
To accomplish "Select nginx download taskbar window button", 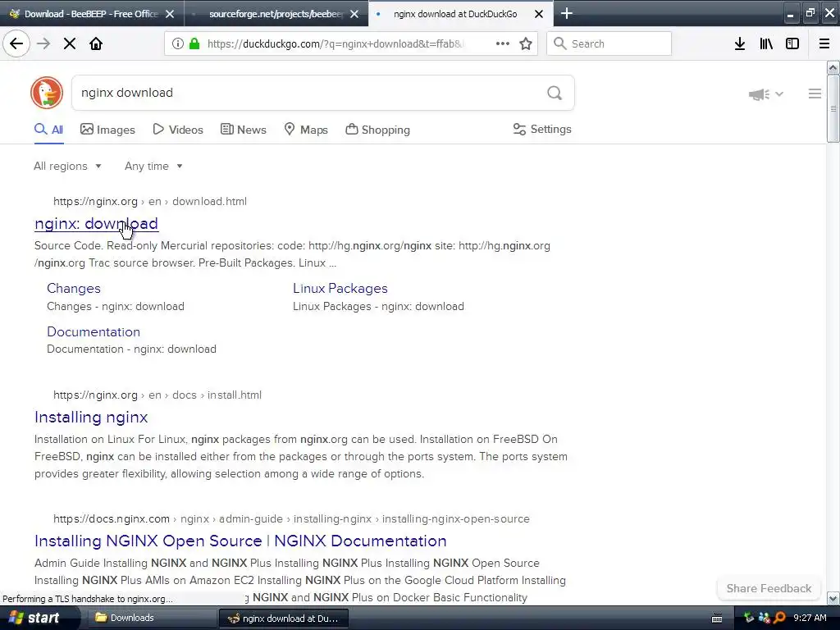I will click(283, 619).
